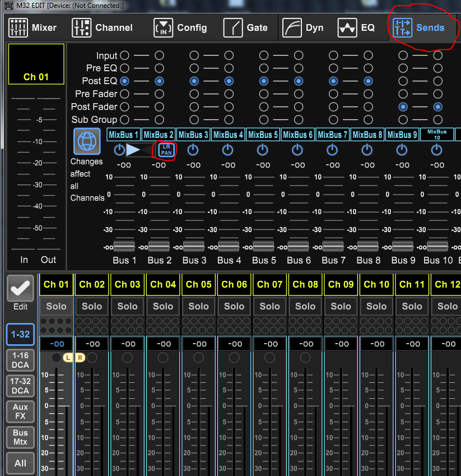This screenshot has height=476, width=461.
Task: Set Bus 1 tap point to Input
Action: 125,56
